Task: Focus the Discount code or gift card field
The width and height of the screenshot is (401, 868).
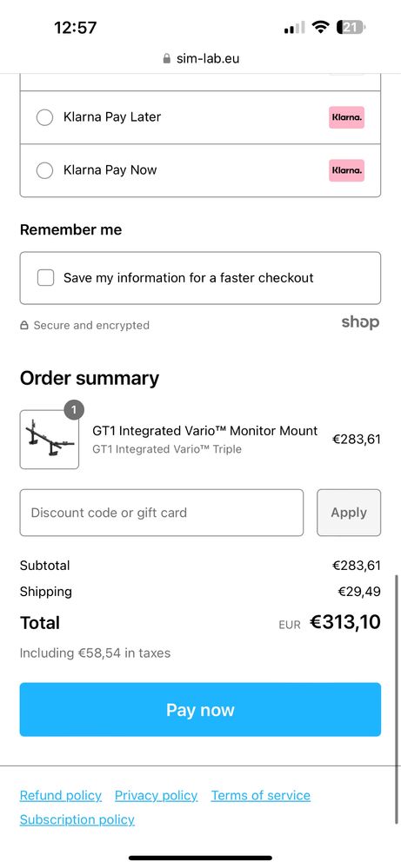Action: [x=162, y=513]
